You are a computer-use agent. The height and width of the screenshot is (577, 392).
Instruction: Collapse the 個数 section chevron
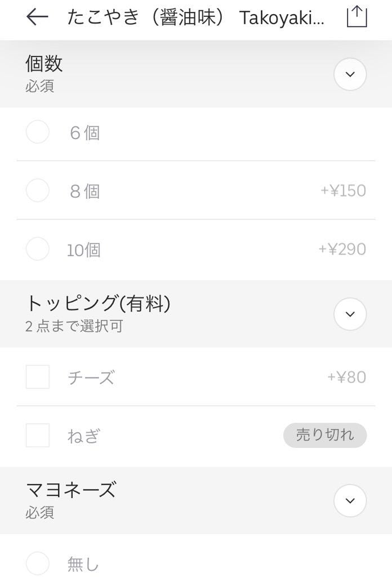coord(350,74)
